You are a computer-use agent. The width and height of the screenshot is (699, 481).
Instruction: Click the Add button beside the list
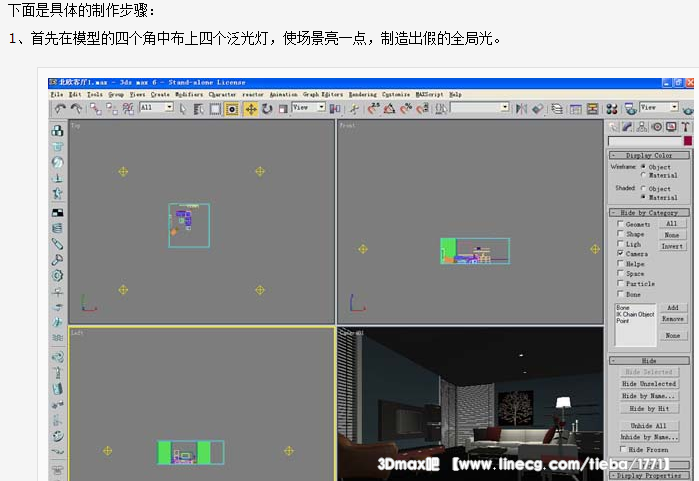pos(673,308)
